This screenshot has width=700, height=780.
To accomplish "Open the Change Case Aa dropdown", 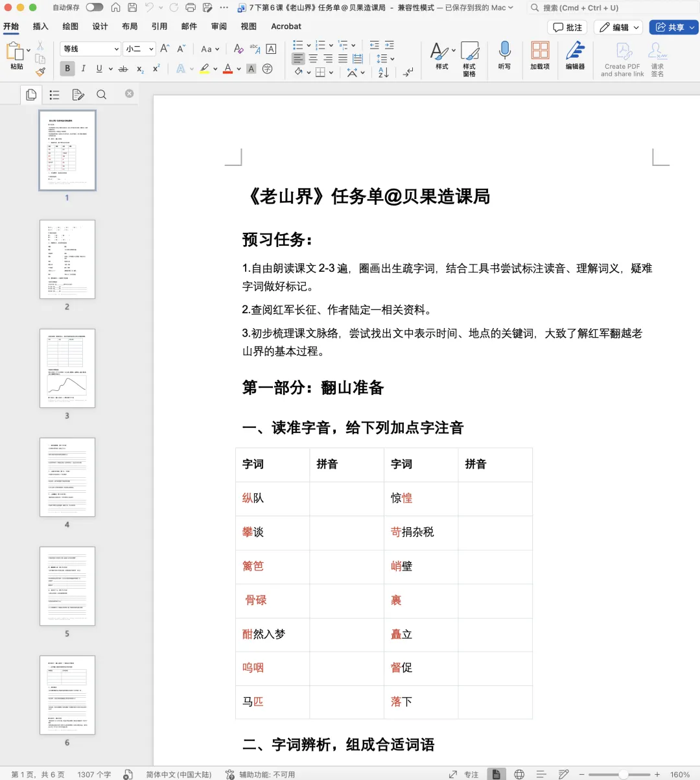I will [210, 49].
